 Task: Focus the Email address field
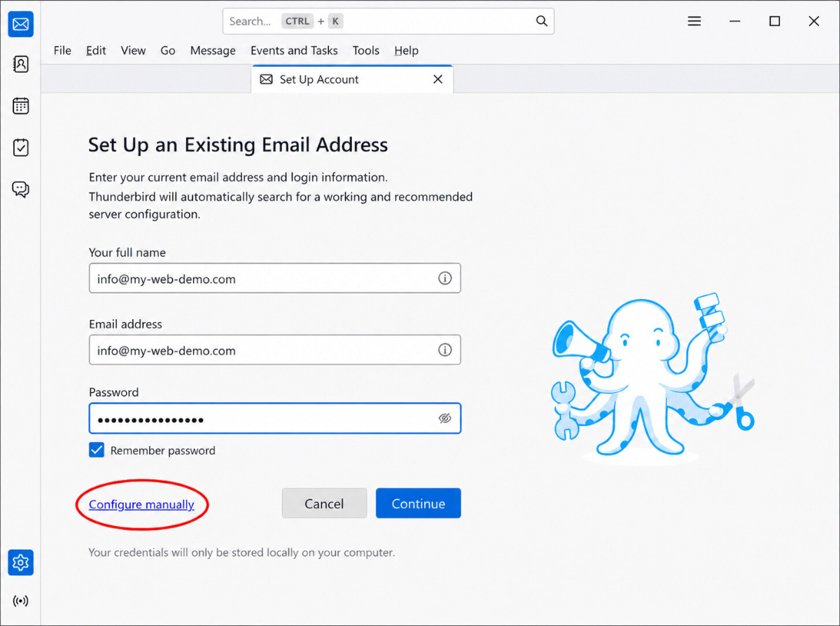pos(275,349)
